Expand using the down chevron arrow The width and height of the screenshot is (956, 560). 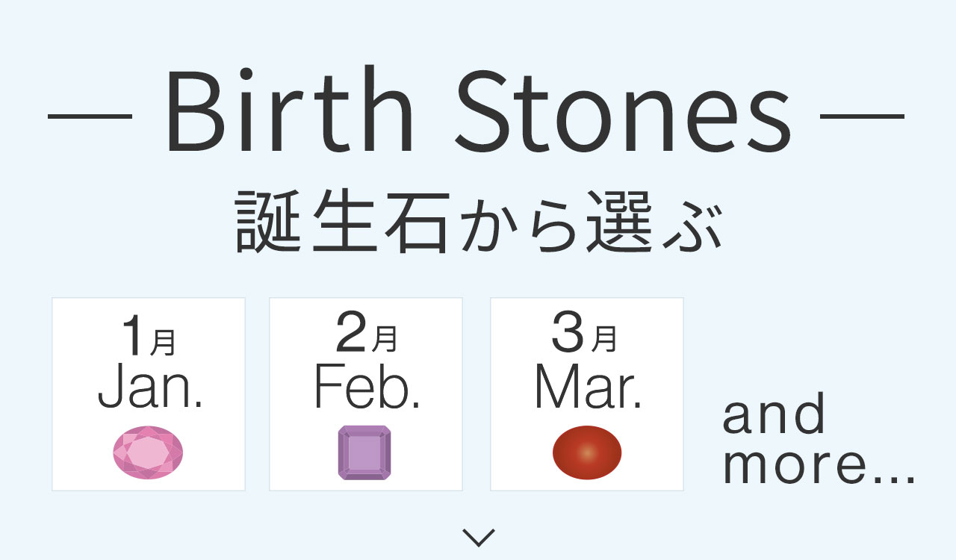478,537
